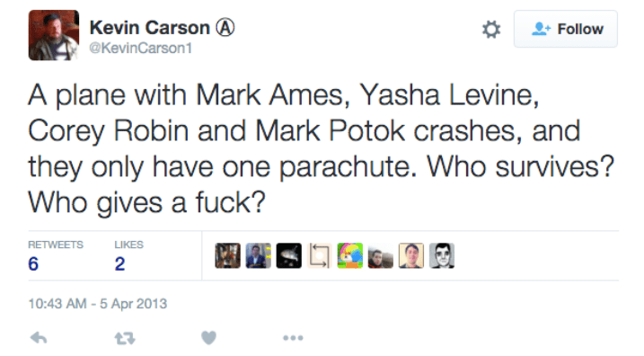Click the reply arrow icon
Viewport: 644px width, 356px height.
point(39,338)
